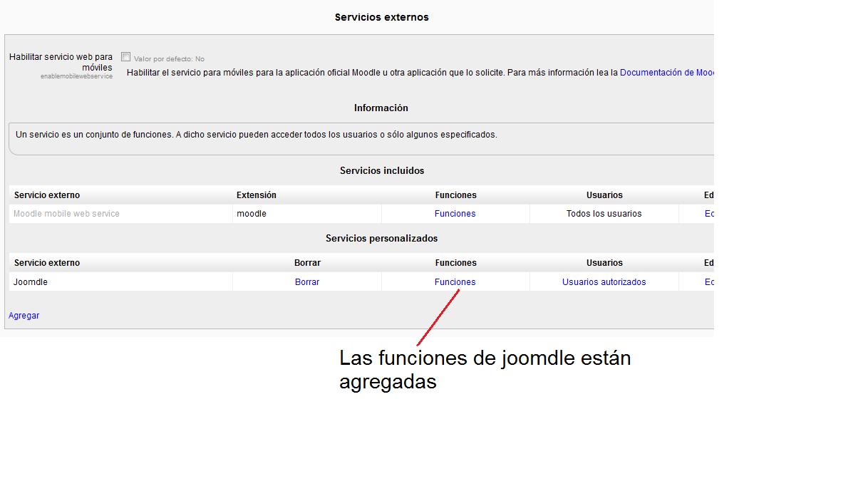Click the moodle extension cell
Image resolution: width=868 pixels, height=481 pixels.
coord(252,214)
